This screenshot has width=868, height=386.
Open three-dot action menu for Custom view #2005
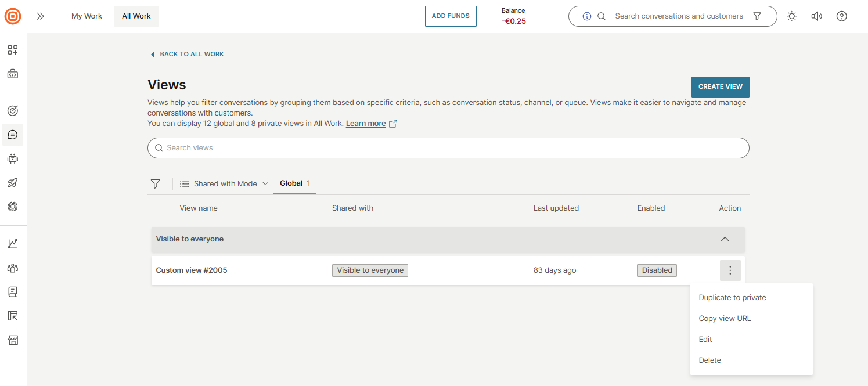click(x=730, y=270)
